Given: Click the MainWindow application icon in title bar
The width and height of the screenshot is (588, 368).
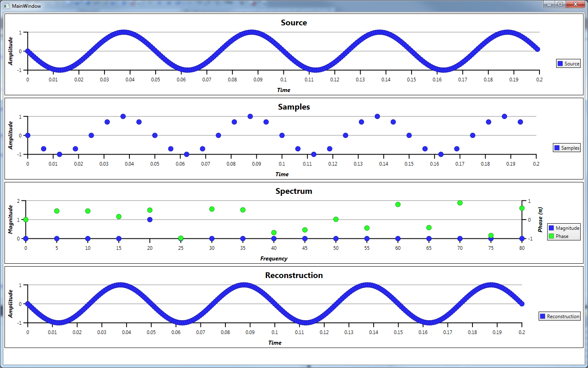Looking at the screenshot, I should click(x=6, y=6).
